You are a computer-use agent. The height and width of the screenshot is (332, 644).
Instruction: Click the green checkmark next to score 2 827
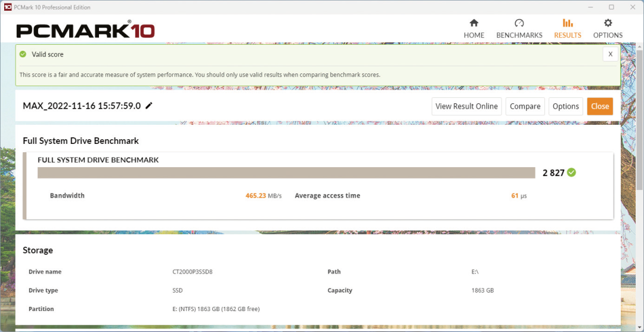click(x=571, y=173)
